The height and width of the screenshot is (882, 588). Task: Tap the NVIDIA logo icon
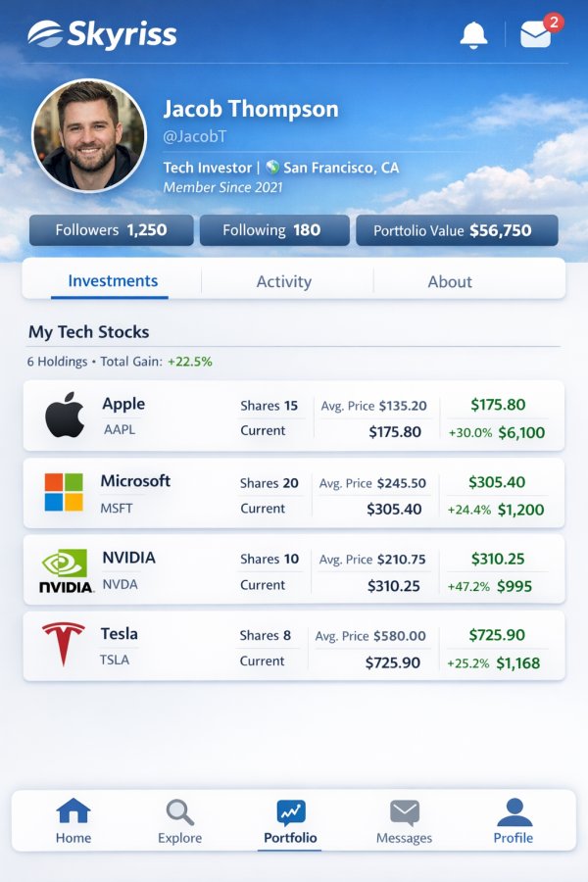click(x=65, y=570)
